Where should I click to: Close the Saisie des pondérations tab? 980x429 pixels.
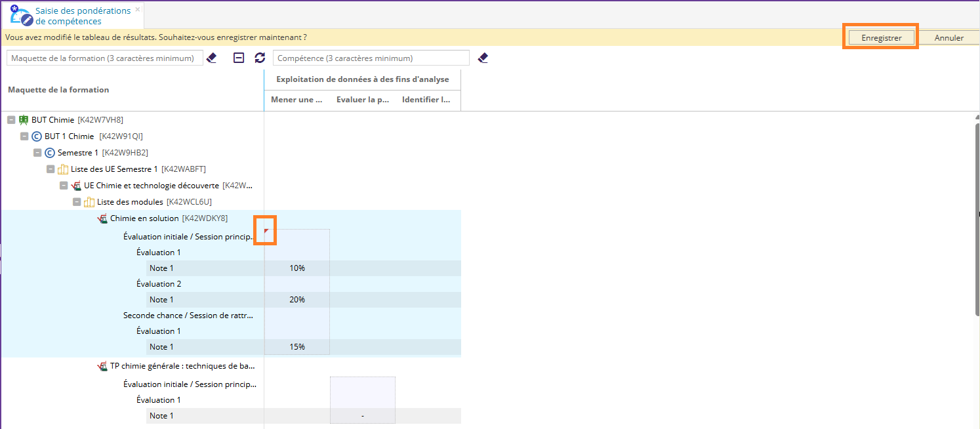[137, 10]
